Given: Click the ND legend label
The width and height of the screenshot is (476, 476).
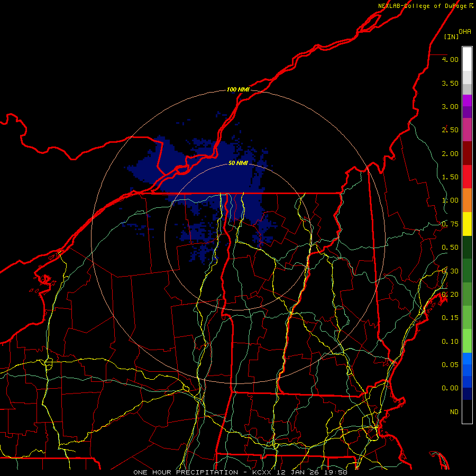Looking at the screenshot, I should point(454,412).
